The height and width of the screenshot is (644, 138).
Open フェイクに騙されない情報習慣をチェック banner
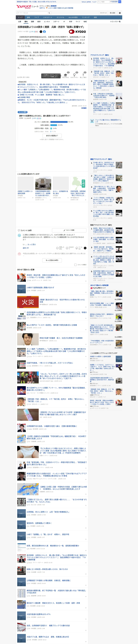tap(108, 121)
